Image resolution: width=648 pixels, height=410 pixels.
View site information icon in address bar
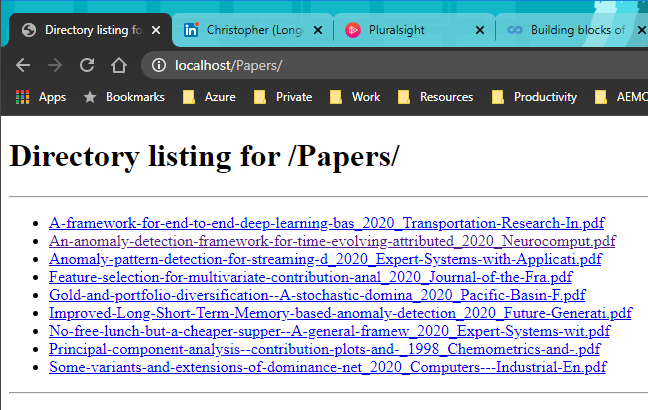(159, 65)
